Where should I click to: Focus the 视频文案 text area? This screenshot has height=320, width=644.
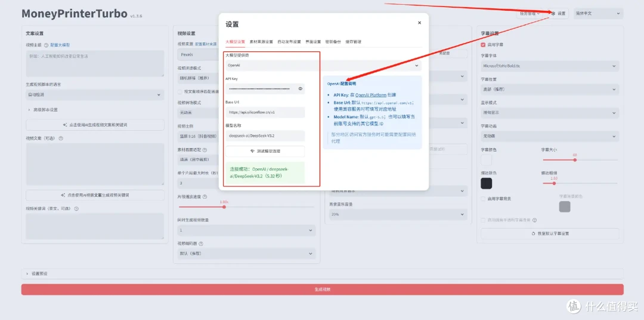(x=95, y=164)
